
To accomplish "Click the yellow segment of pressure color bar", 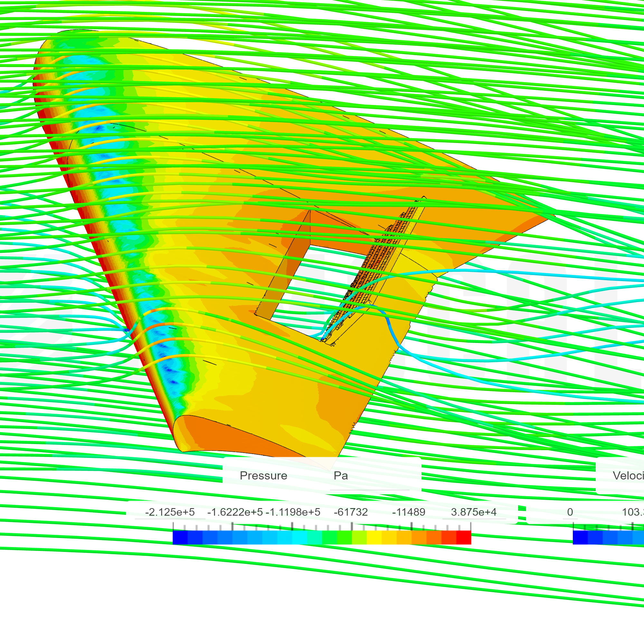I will pos(374,537).
